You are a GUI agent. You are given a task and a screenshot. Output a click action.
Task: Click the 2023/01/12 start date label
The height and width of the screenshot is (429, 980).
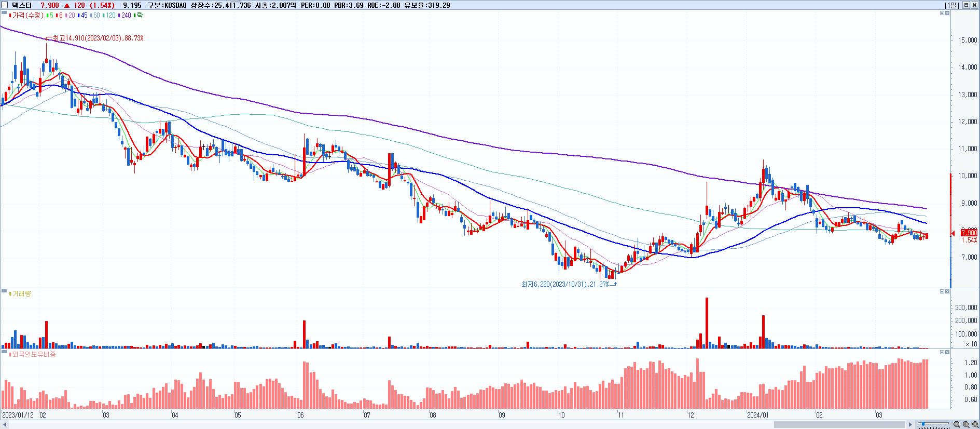[18, 415]
